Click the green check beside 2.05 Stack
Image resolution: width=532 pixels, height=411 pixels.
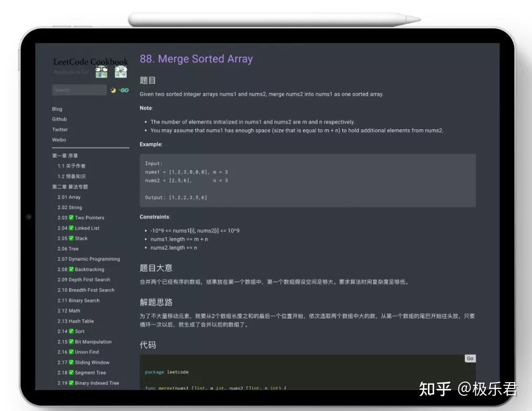[70, 238]
